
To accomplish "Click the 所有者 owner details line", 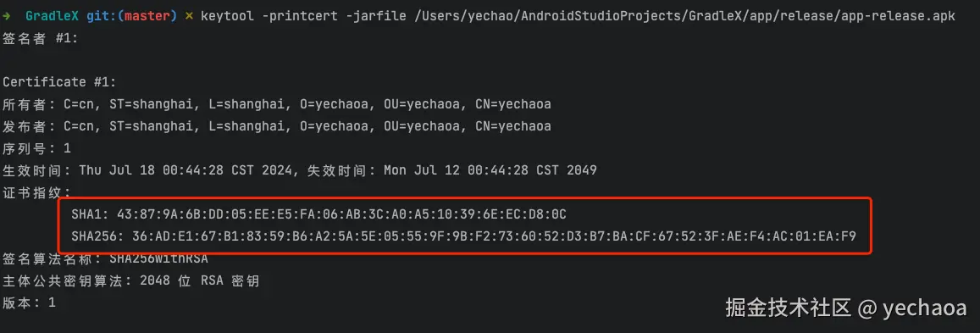I will point(276,103).
